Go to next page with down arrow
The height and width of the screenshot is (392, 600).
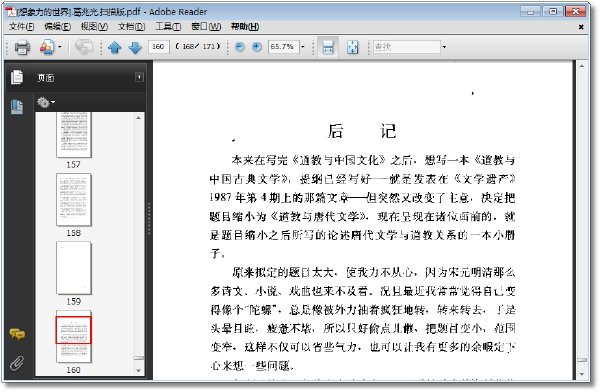pos(135,47)
